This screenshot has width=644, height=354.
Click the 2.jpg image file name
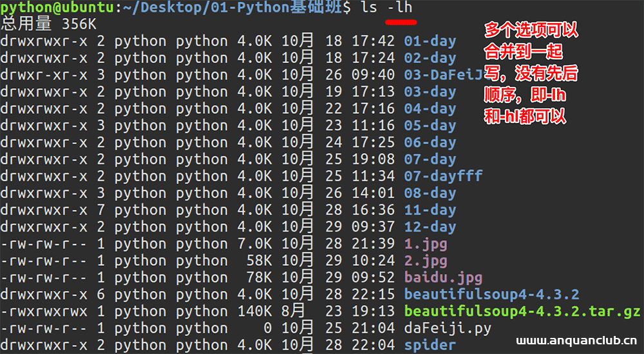[x=425, y=261]
